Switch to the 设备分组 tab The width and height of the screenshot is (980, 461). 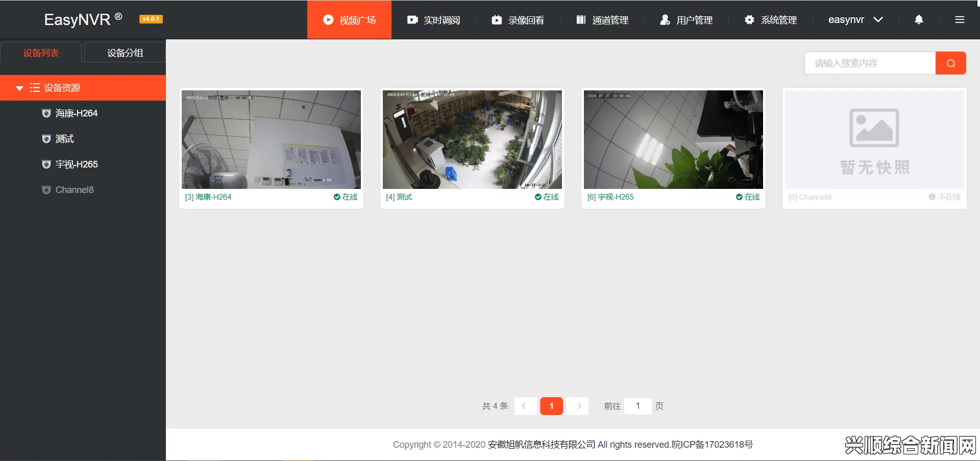tap(125, 53)
